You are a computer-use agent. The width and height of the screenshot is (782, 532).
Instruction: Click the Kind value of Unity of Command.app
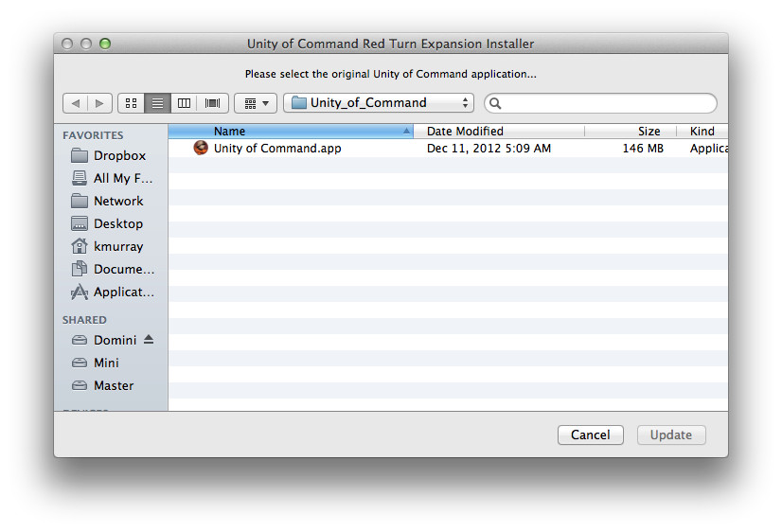click(709, 148)
